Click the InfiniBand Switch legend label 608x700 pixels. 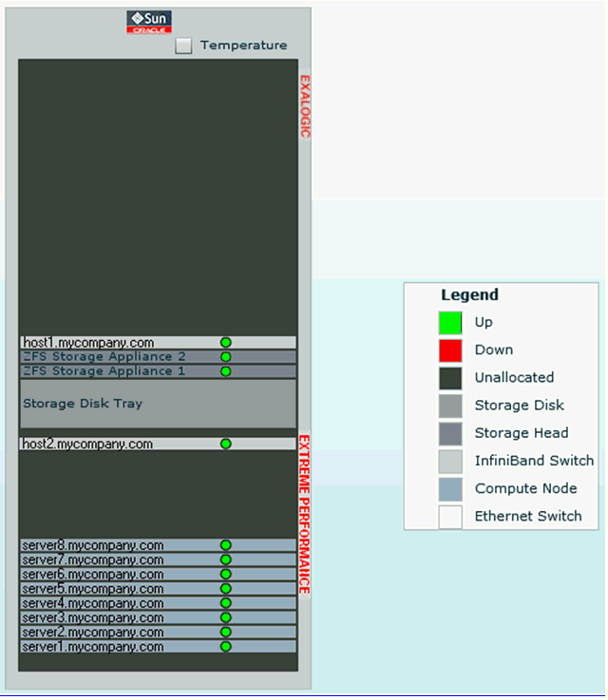point(534,461)
